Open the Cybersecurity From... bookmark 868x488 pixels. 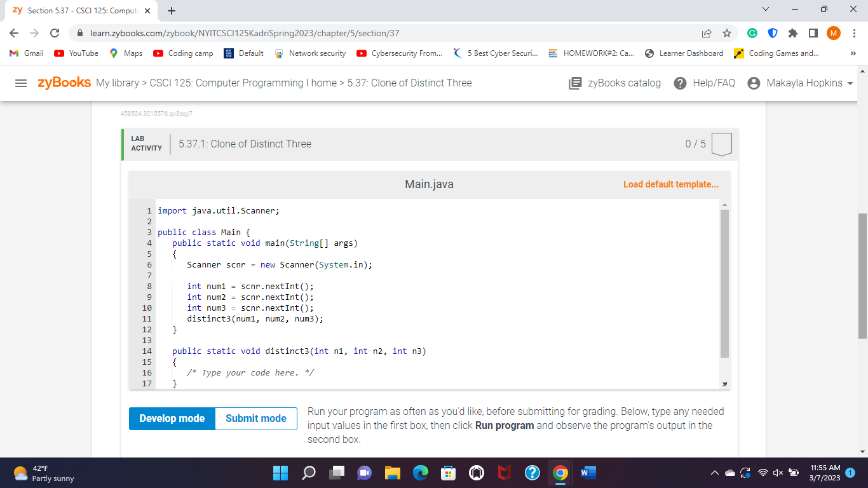[400, 53]
